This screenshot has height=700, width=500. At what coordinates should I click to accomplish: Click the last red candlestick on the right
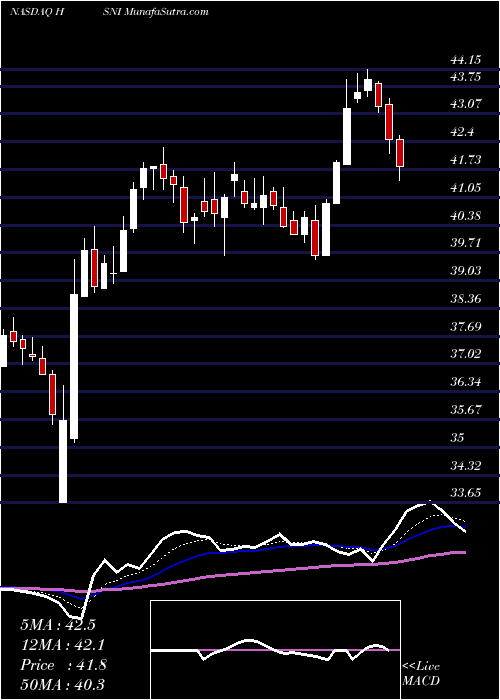[400, 153]
